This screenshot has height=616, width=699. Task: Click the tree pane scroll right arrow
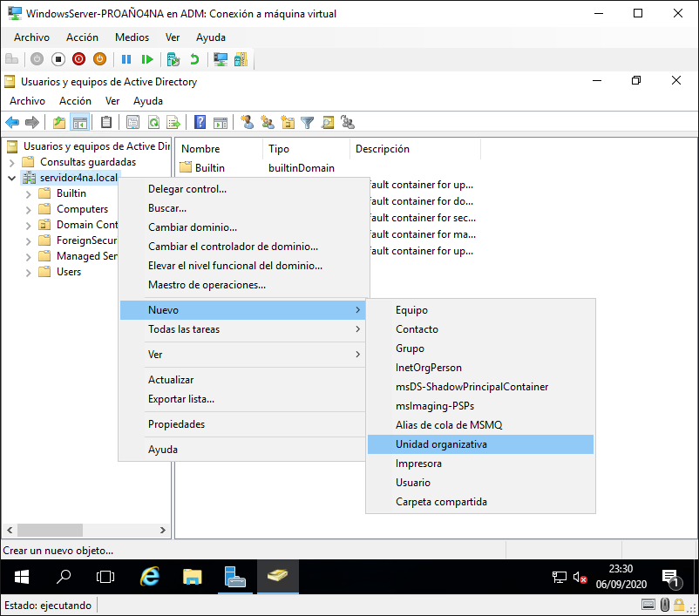pos(163,530)
